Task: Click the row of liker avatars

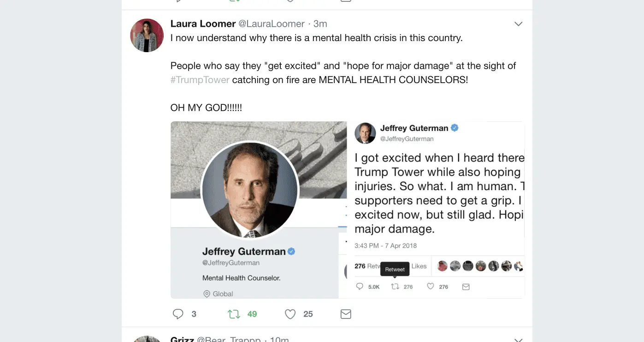Action: coord(479,266)
